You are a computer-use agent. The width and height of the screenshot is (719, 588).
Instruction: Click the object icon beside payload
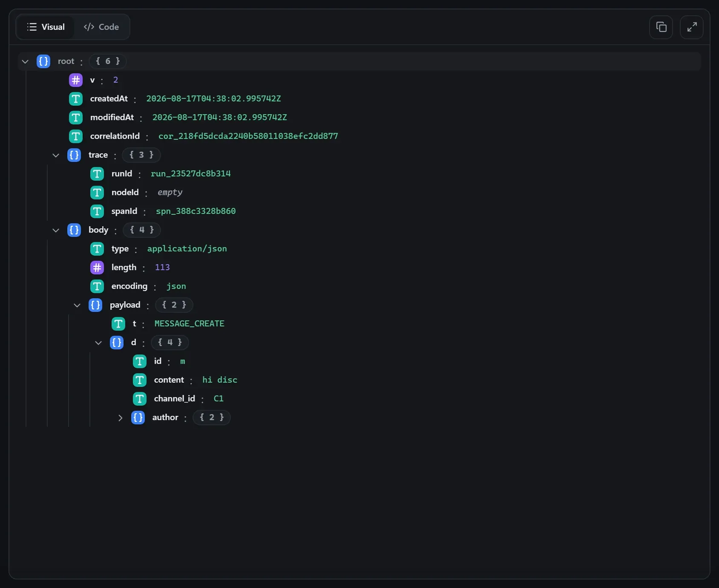(95, 305)
